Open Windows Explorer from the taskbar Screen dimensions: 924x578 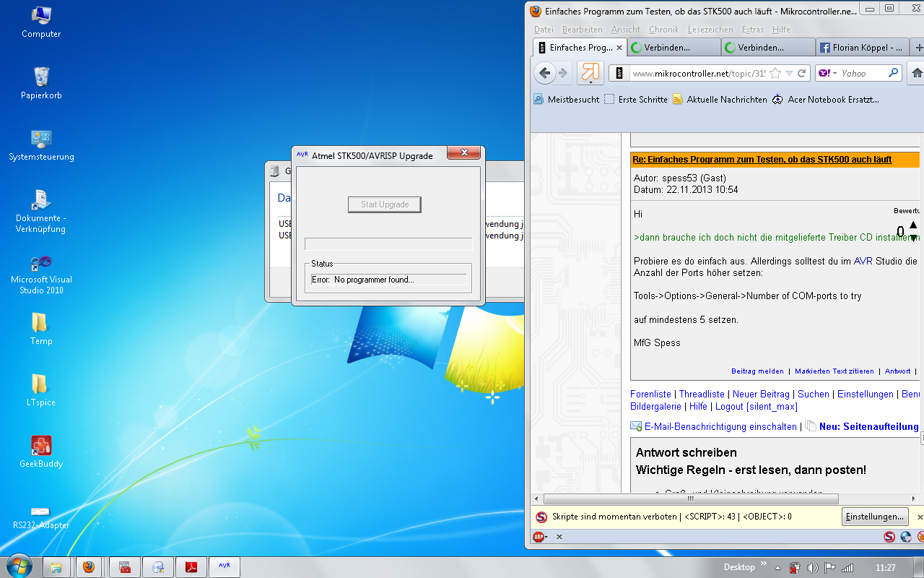pos(56,567)
